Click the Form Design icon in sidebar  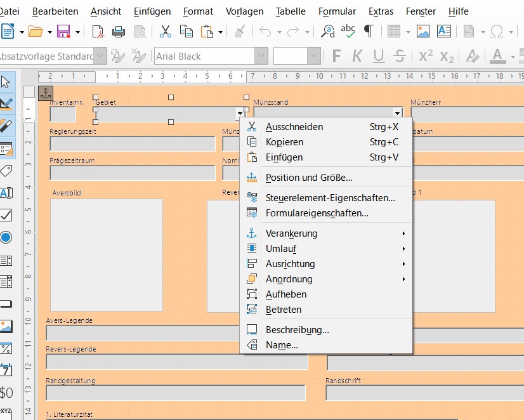tap(7, 148)
